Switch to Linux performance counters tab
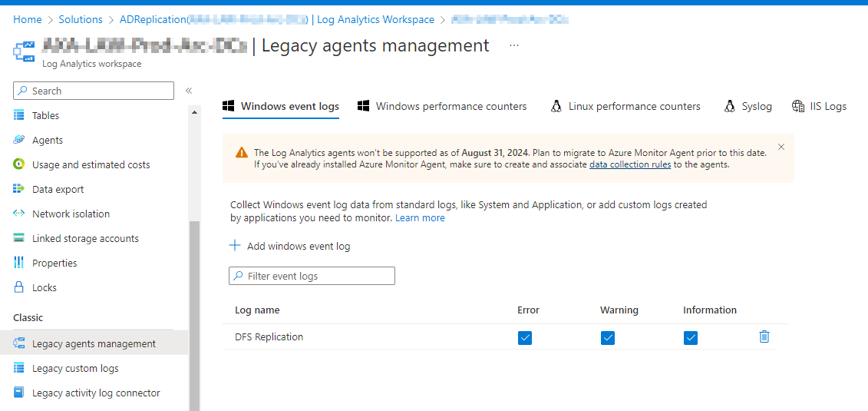The height and width of the screenshot is (411, 868). pos(625,106)
